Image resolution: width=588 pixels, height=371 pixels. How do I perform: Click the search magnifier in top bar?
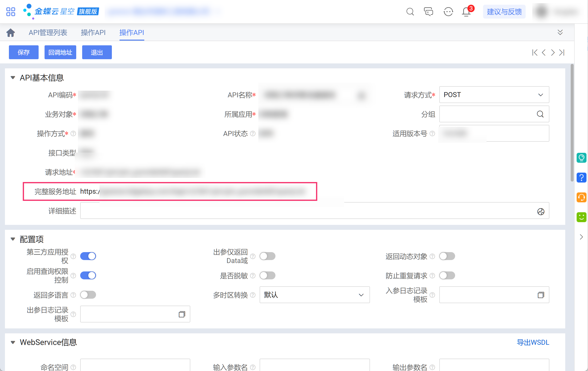coord(410,12)
